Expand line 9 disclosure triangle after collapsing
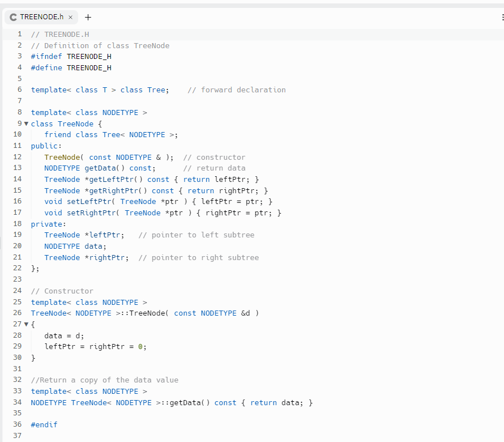 coord(26,124)
